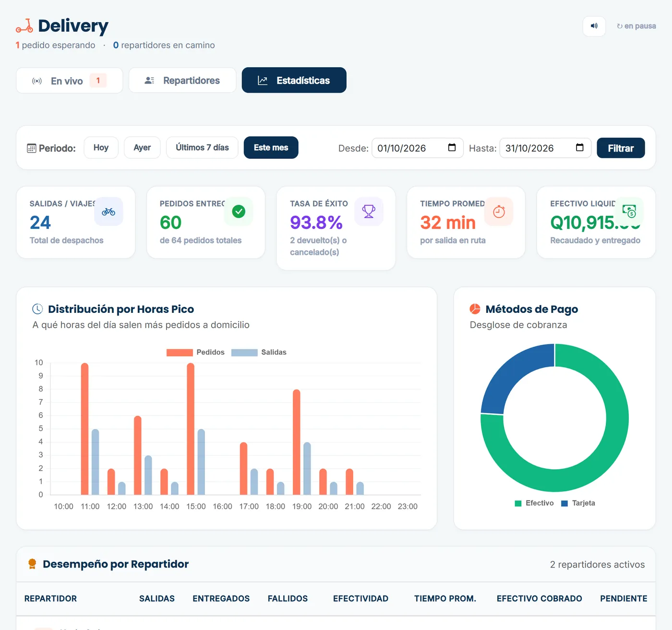Mute notifications with the speaker icon button
This screenshot has width=672, height=630.
pos(594,26)
